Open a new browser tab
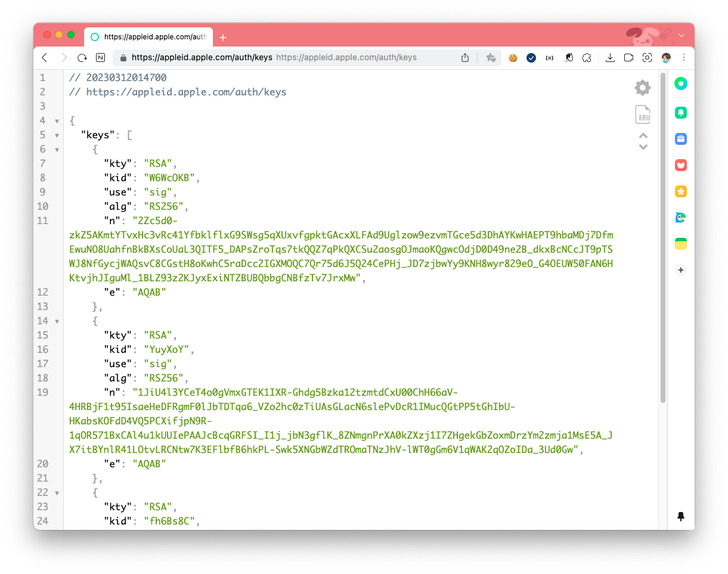 click(x=223, y=38)
